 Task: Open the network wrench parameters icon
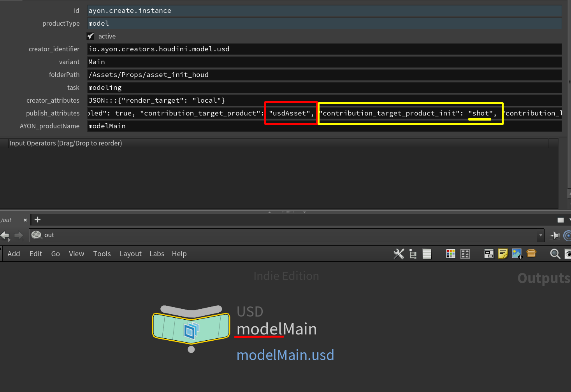pos(399,254)
